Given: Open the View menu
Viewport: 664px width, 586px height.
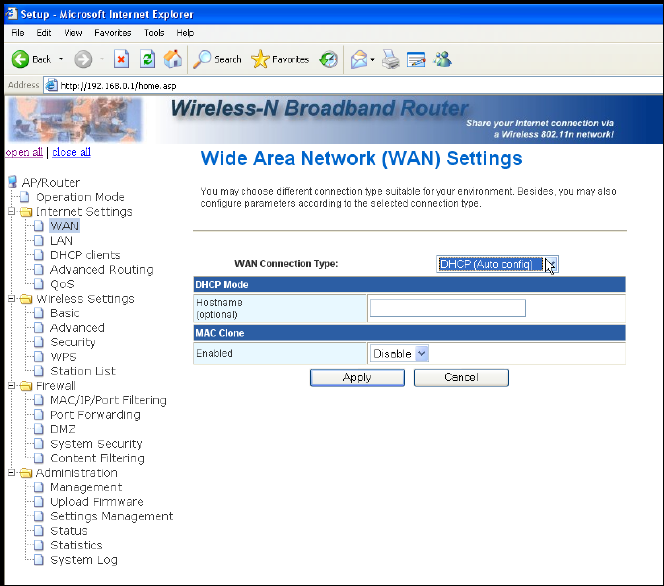Looking at the screenshot, I should [x=73, y=33].
